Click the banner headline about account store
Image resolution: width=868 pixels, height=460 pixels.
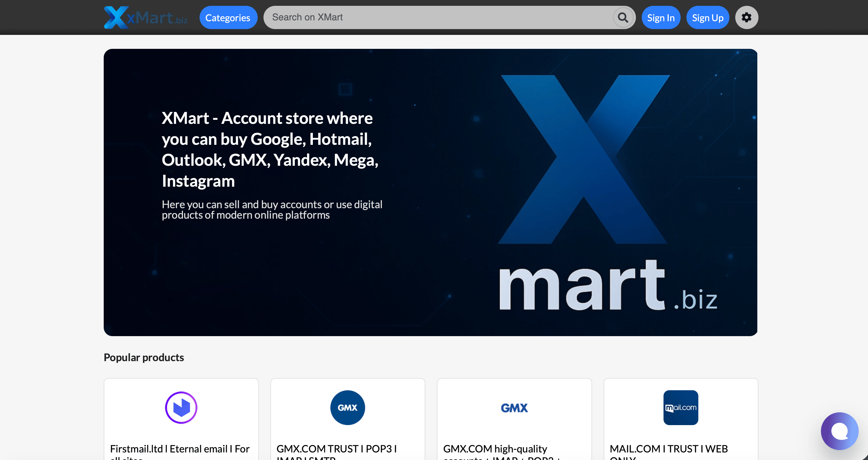tap(270, 149)
